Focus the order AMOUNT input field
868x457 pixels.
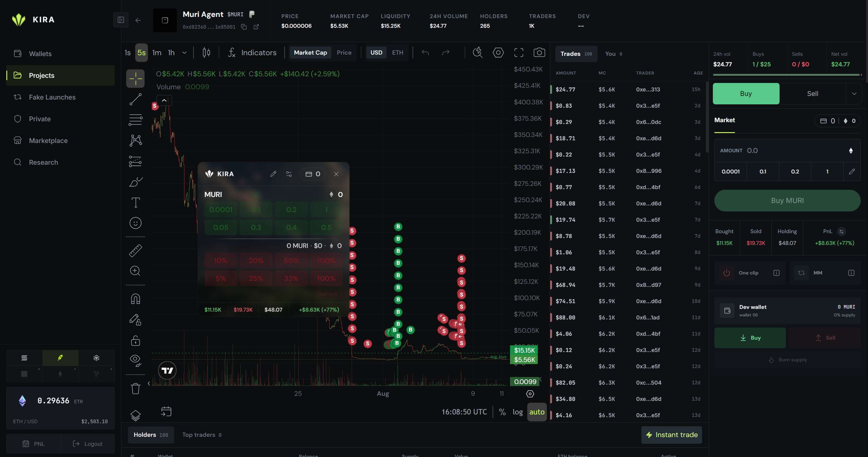point(787,151)
